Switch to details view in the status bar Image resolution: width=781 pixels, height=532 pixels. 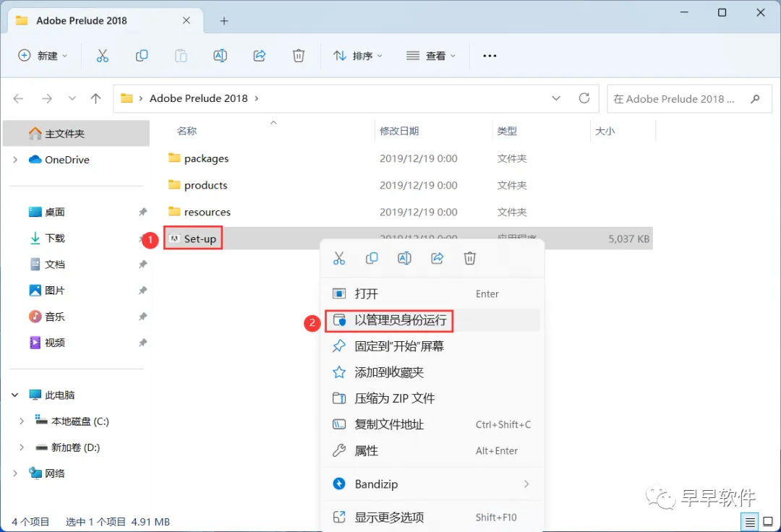click(x=750, y=522)
